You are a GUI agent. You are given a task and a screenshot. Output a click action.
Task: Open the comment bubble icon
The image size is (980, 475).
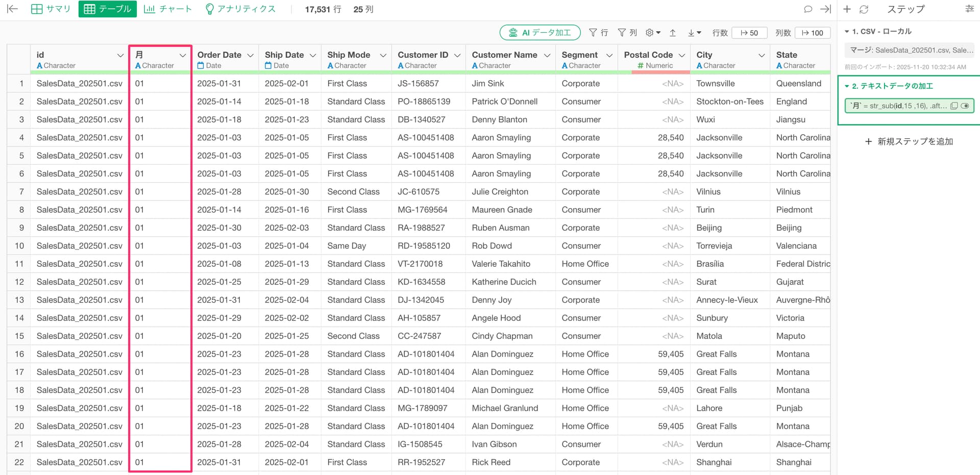pos(808,9)
